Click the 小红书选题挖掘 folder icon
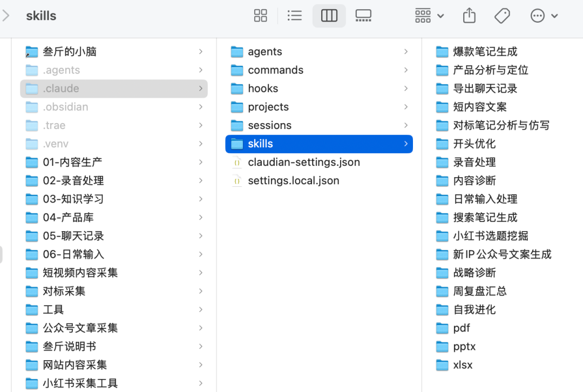583x392 pixels. 443,236
